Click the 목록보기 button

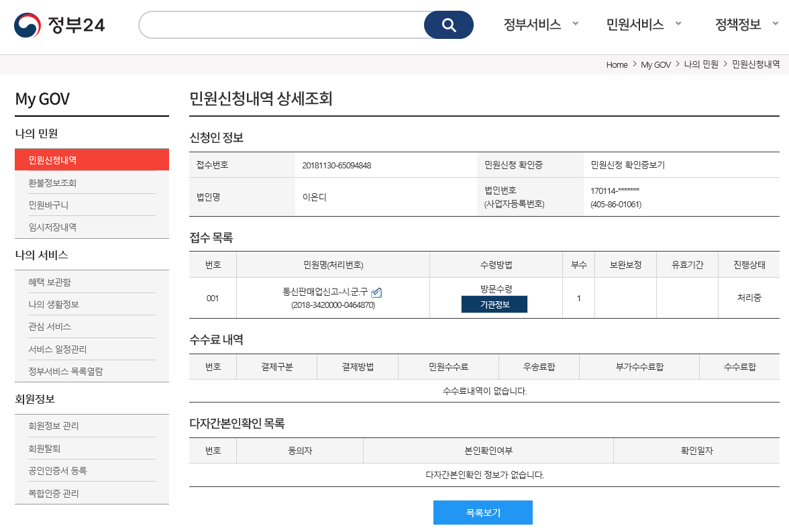pyautogui.click(x=482, y=513)
